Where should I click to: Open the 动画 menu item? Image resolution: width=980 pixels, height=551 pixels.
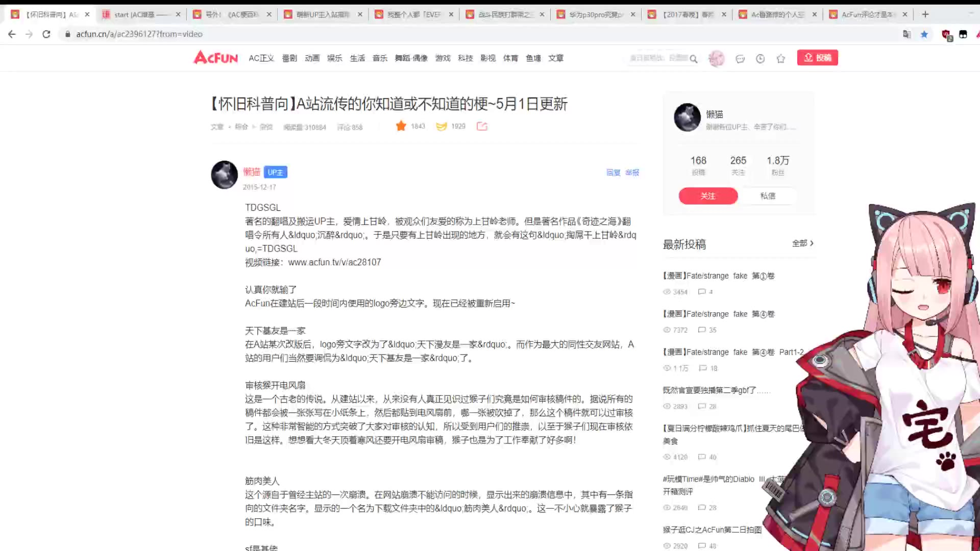tap(312, 58)
